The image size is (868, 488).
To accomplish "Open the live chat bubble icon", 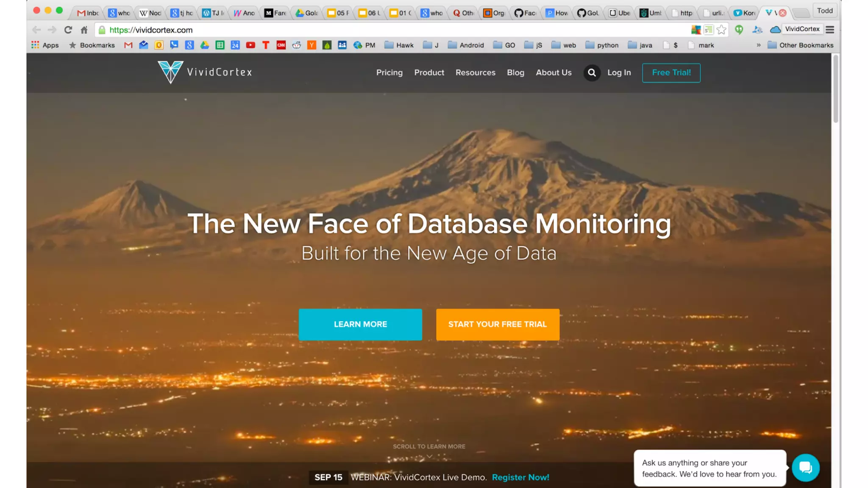I will coord(805,468).
